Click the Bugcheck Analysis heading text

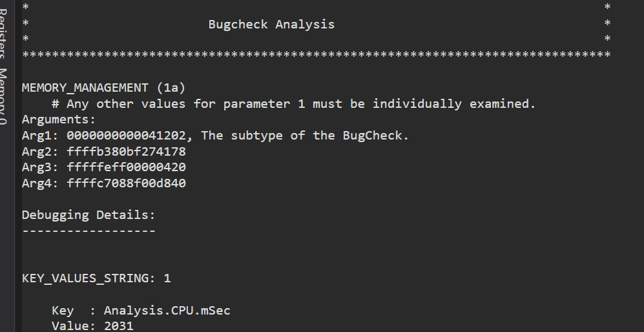coord(271,25)
